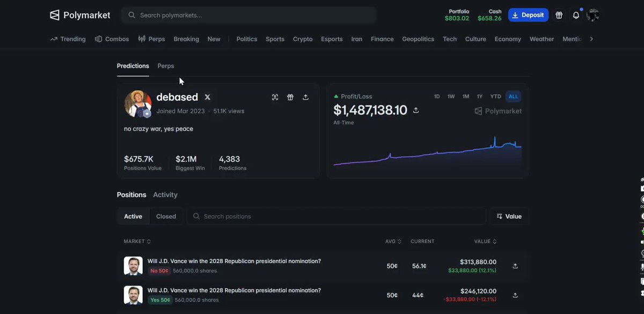Share the $313,880.00 position

(x=515, y=266)
